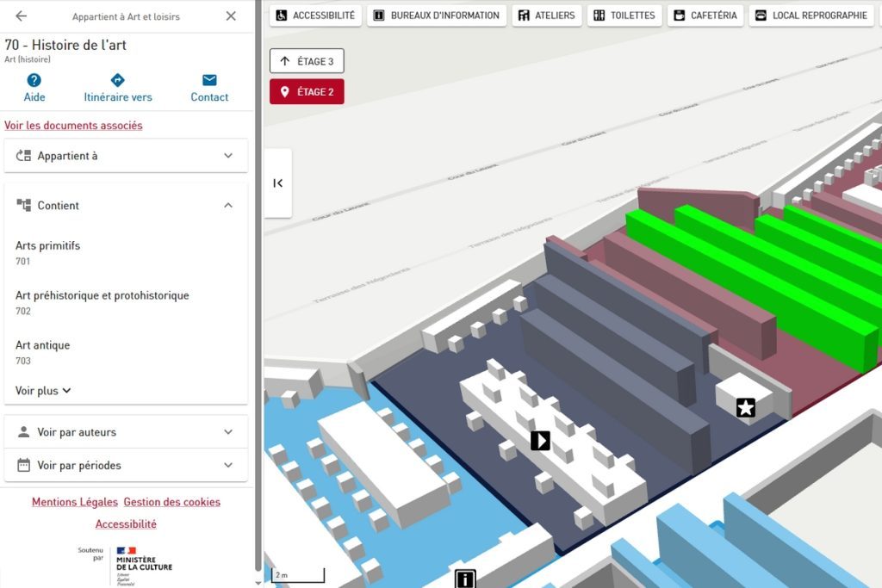Click the back arrow in panel header
882x588 pixels.
tap(22, 16)
